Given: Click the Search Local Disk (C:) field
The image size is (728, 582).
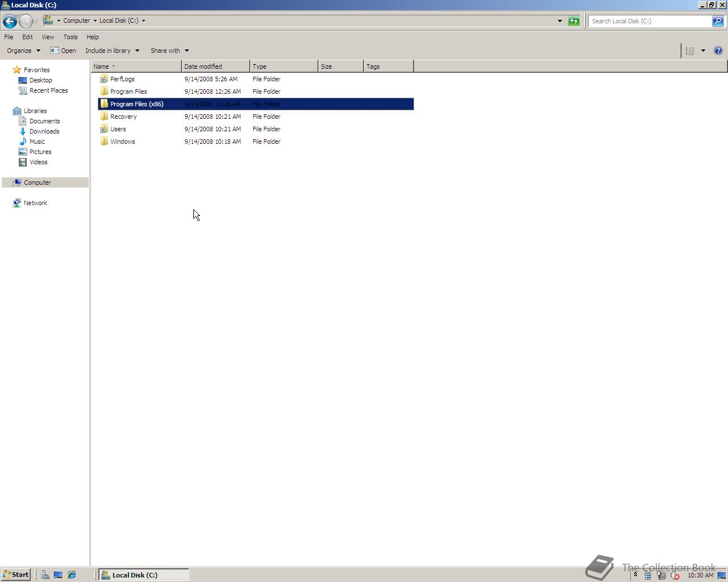Looking at the screenshot, I should point(650,21).
